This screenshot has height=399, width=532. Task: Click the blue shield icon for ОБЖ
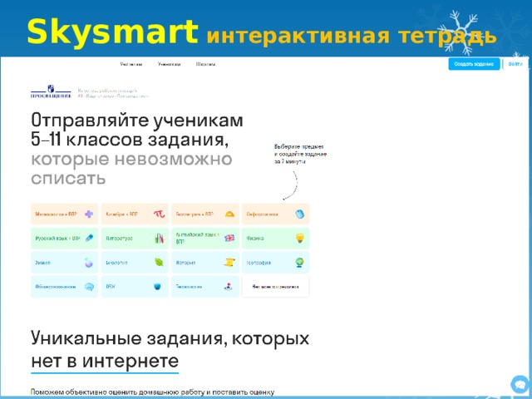coord(157,287)
